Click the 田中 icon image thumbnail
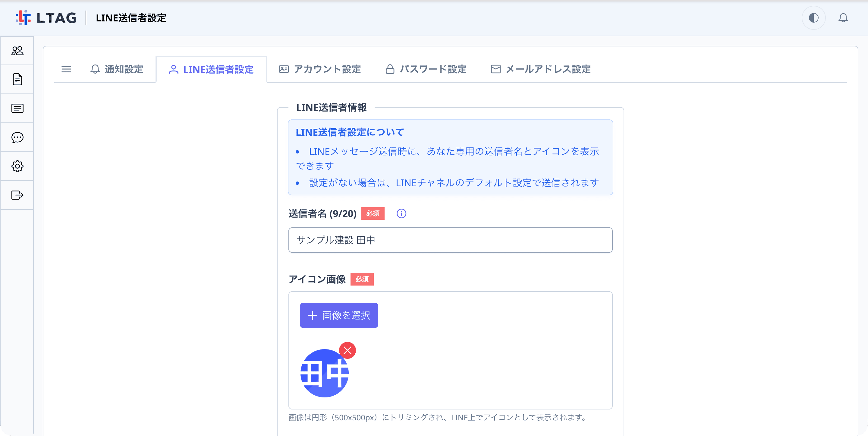The image size is (868, 436). [325, 373]
